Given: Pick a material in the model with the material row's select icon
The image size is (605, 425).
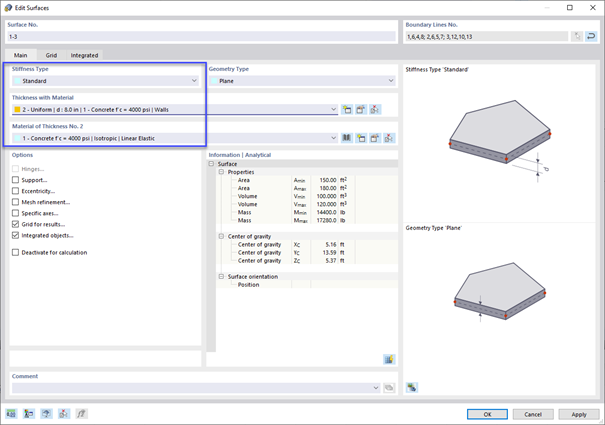Looking at the screenshot, I should coord(389,138).
